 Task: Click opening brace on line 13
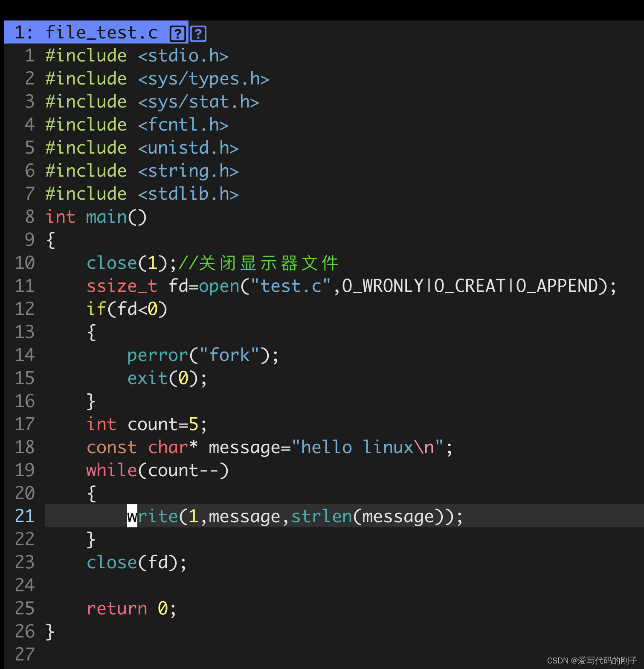(x=91, y=332)
